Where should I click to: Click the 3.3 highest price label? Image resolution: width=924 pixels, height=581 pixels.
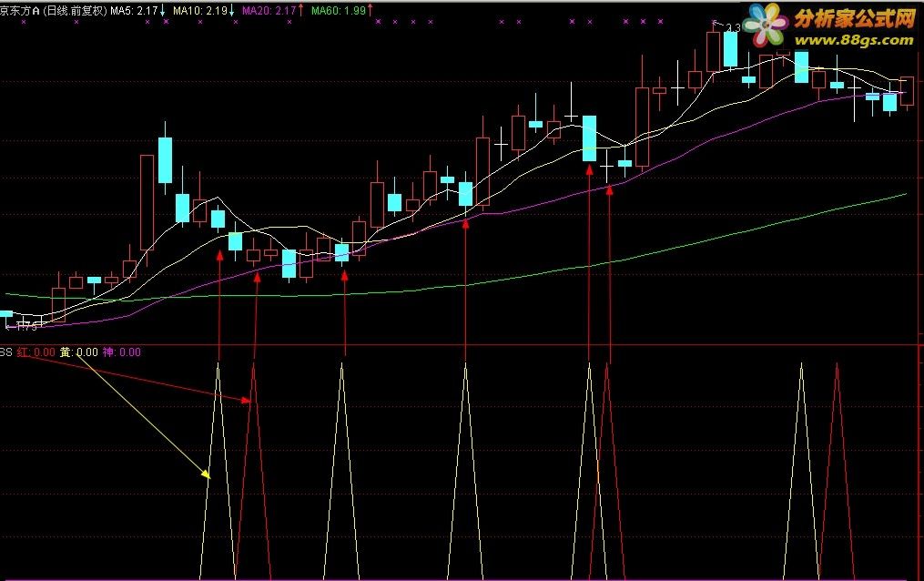click(733, 28)
